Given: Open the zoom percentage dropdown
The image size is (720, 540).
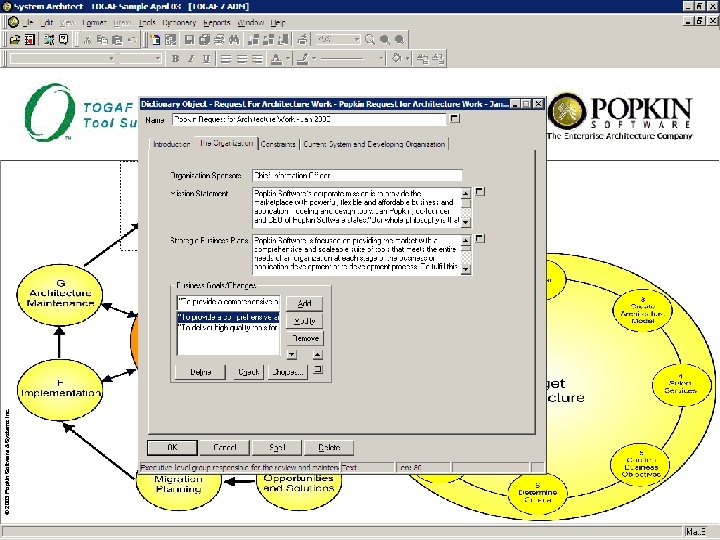Looking at the screenshot, I should click(x=356, y=39).
